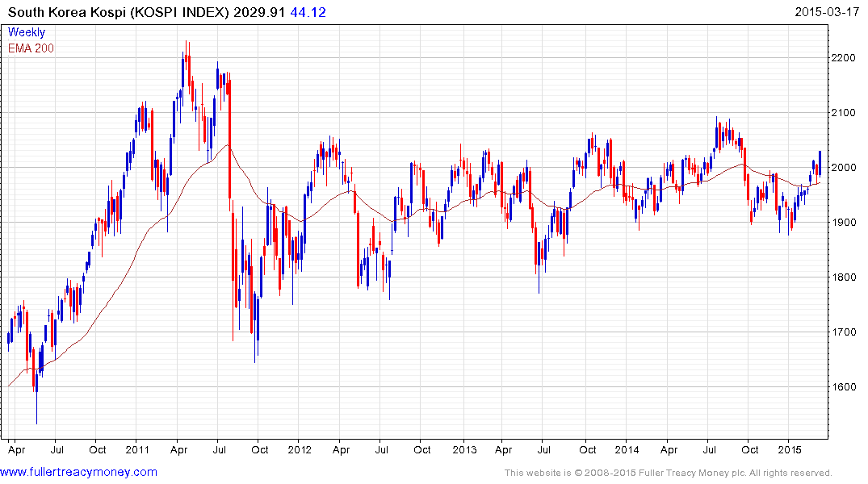Click the 'Weekly' chart label
This screenshot has width=868, height=484.
coord(27,32)
